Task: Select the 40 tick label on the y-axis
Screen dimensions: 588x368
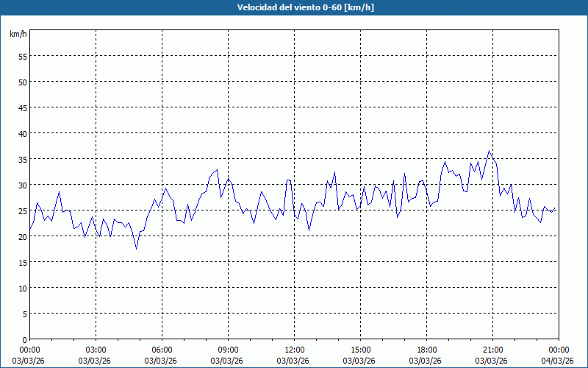Action: 22,133
